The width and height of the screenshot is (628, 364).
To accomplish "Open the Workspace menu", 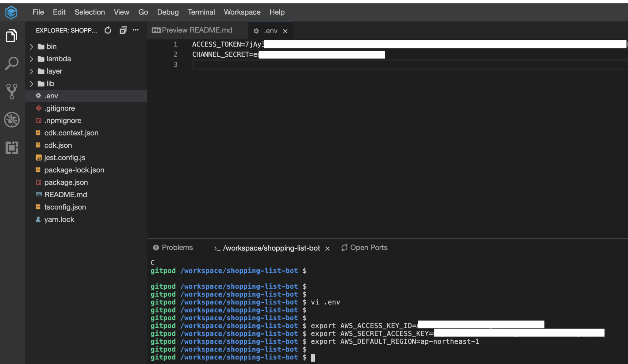I will pyautogui.click(x=242, y=12).
